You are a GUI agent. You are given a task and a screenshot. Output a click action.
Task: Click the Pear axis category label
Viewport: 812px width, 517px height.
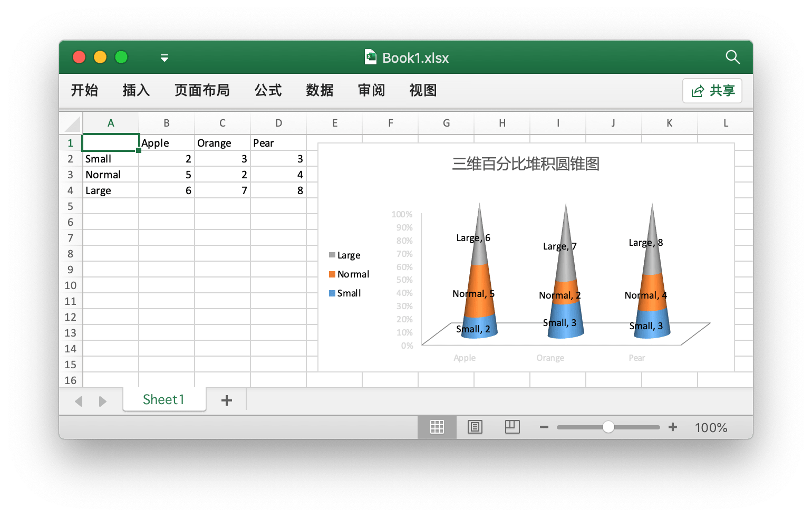(637, 358)
